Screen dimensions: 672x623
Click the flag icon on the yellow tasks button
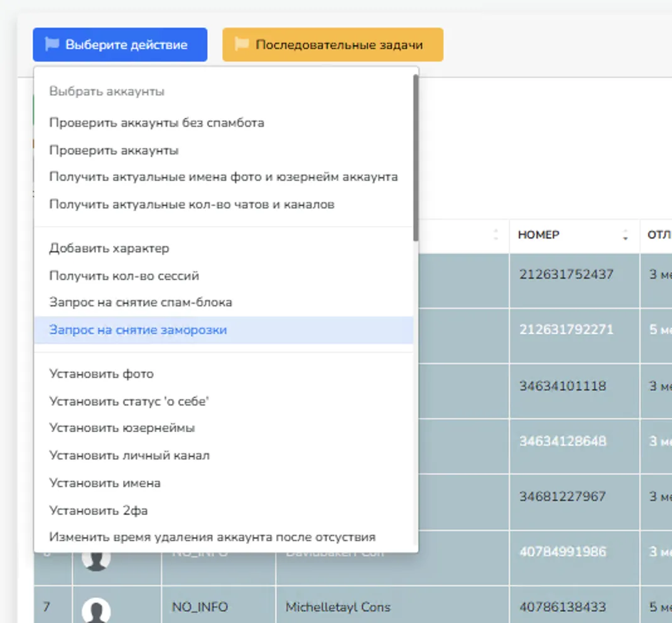tap(242, 44)
